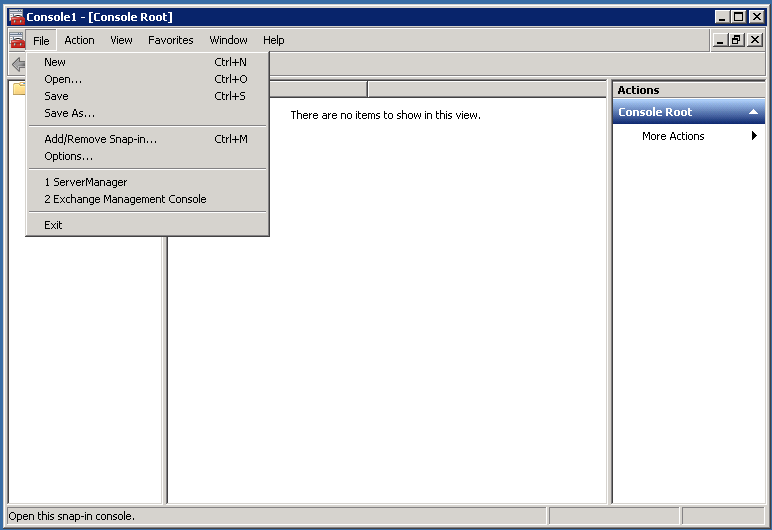
Task: Click the console document icon beside File menu
Action: [x=16, y=40]
